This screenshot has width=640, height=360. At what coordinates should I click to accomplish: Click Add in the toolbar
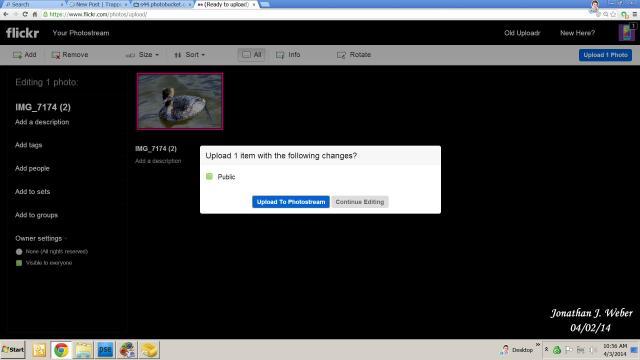coord(24,55)
